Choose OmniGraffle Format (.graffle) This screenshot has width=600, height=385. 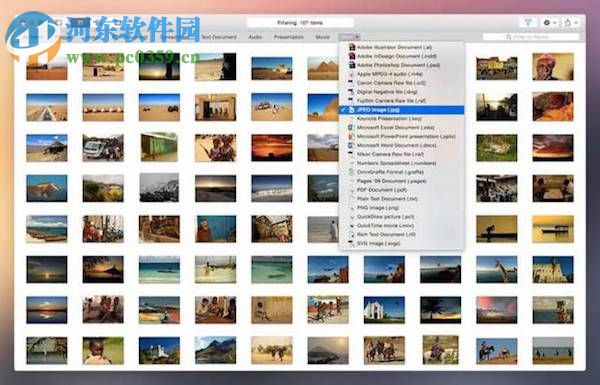coord(401,172)
